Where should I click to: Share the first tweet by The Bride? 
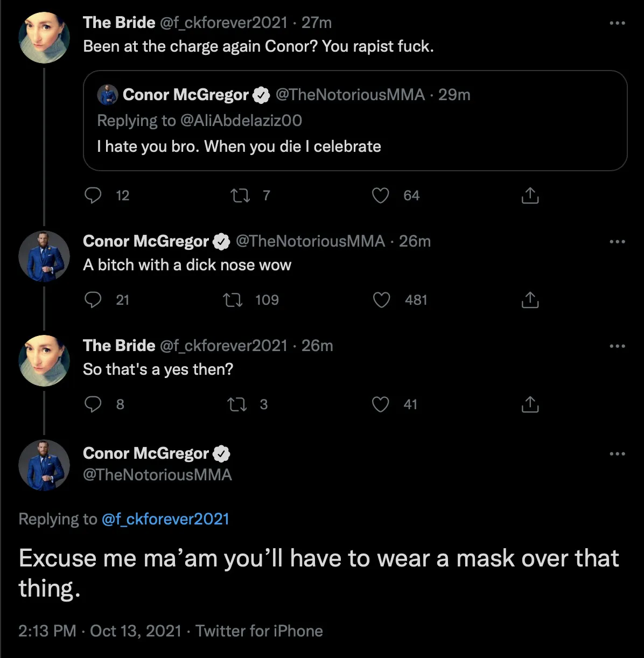coord(530,195)
